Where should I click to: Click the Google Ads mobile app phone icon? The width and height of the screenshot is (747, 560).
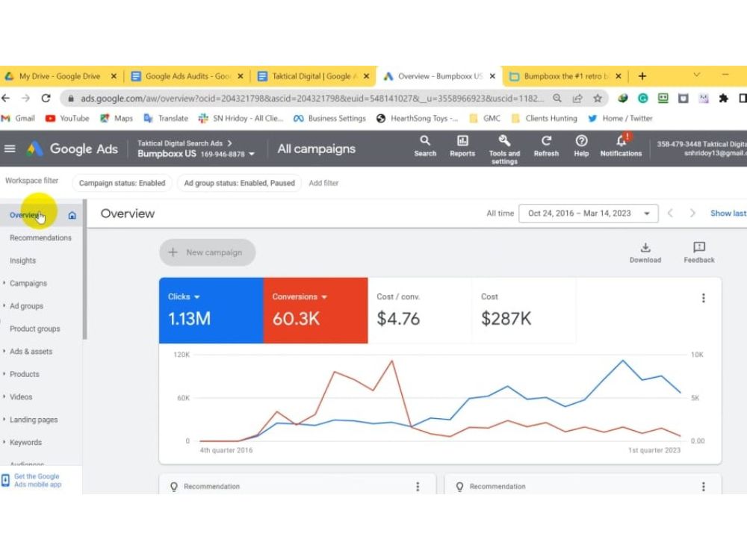click(6, 480)
